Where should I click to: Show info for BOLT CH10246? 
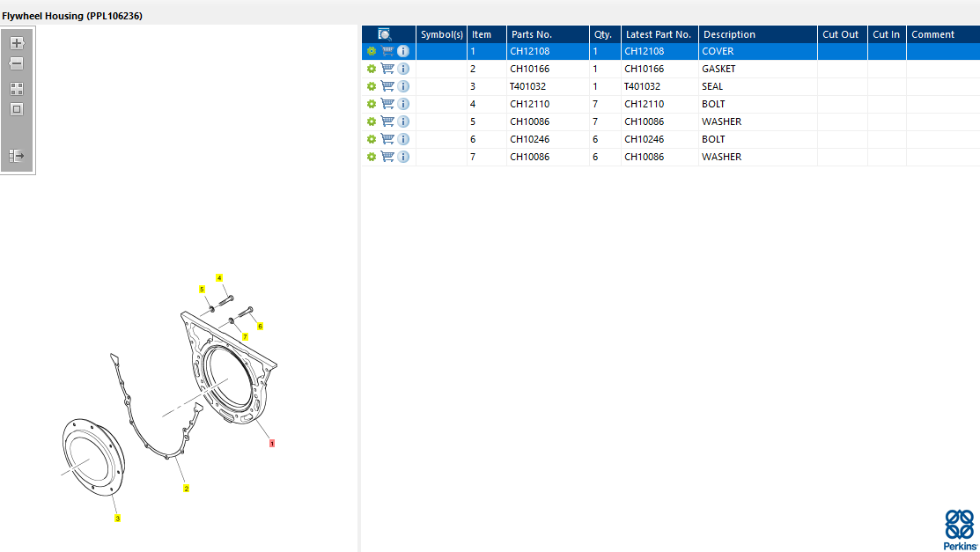tap(403, 139)
